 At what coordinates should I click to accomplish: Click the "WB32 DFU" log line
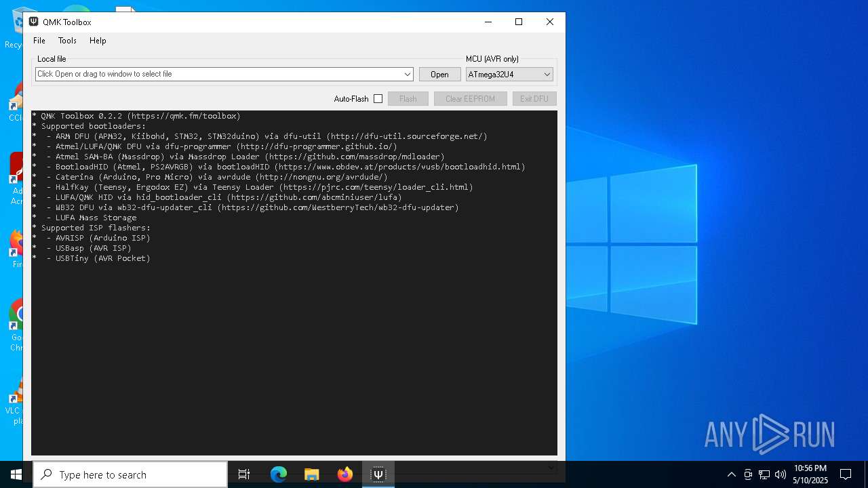point(245,207)
